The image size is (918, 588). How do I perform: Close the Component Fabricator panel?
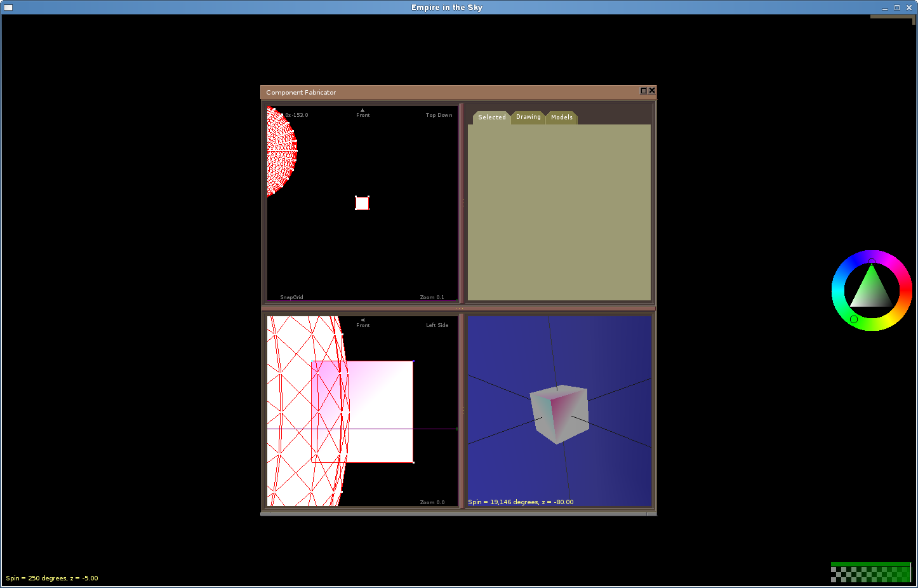[x=652, y=91]
